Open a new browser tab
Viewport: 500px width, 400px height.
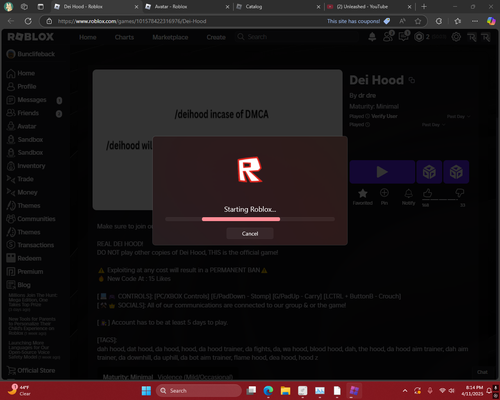coord(424,7)
